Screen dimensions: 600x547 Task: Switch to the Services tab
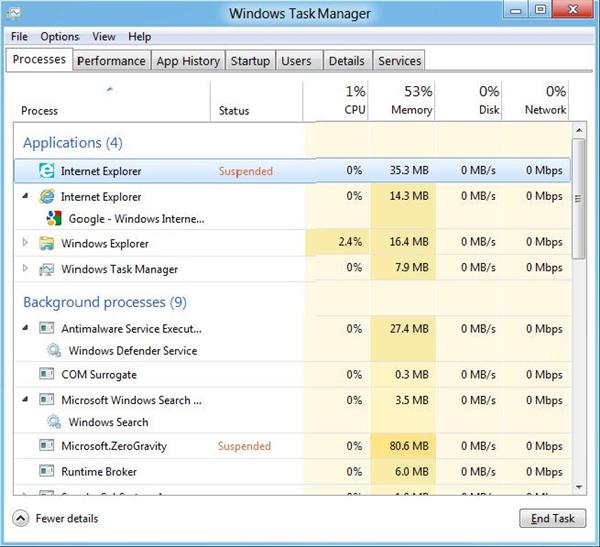399,61
